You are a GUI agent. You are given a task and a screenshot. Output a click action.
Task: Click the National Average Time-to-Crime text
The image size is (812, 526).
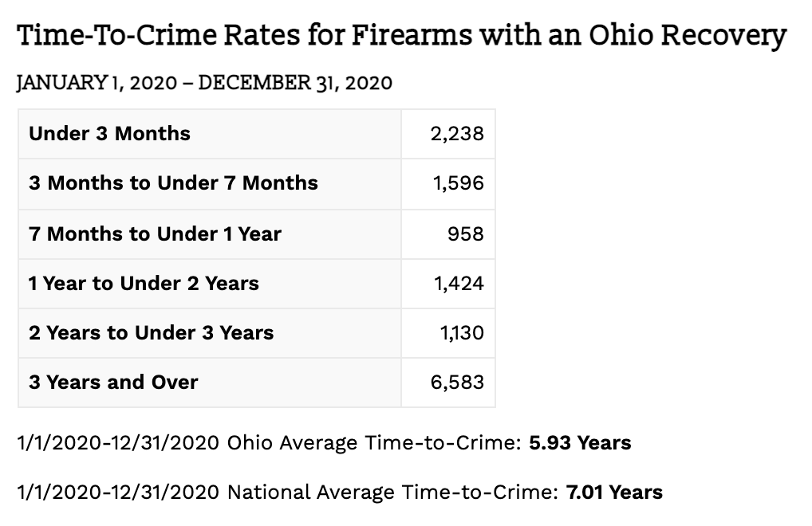tap(392, 493)
